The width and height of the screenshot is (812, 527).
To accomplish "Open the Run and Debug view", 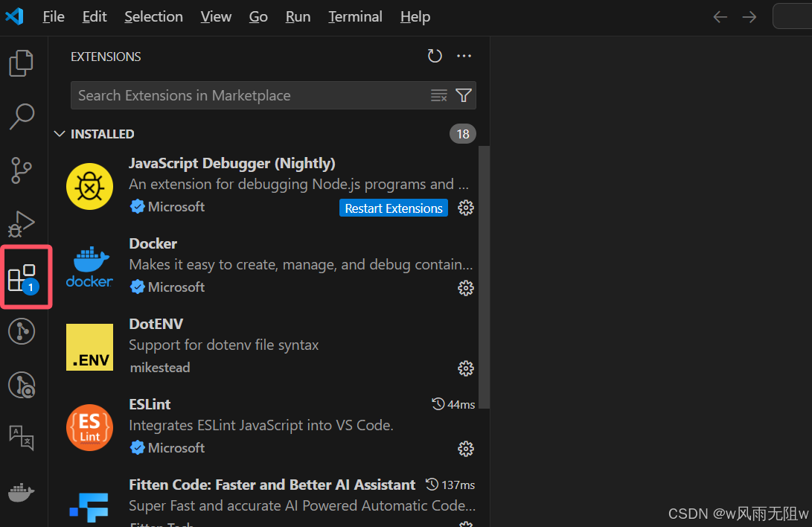I will click(x=22, y=223).
